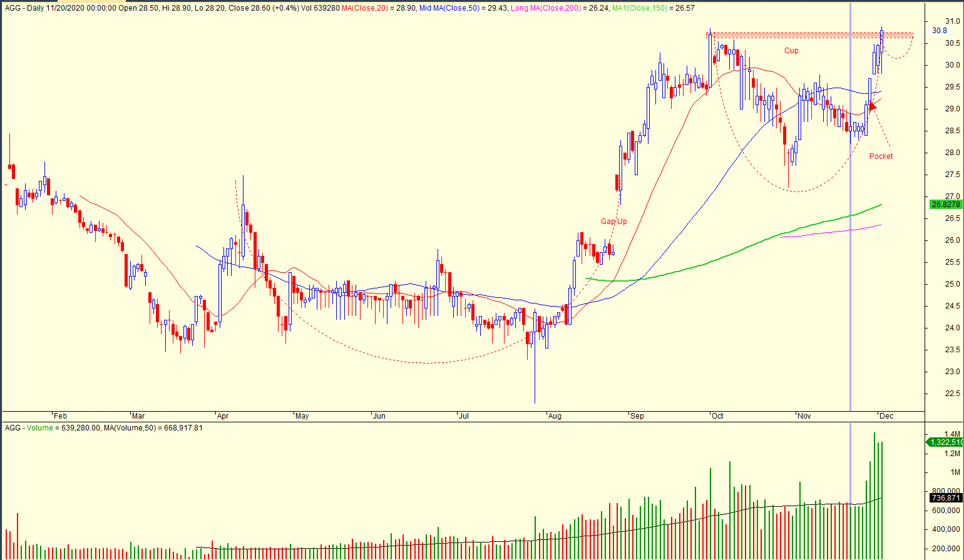This screenshot has height=560, width=964.
Task: Click the AGG symbol in the chart header
Action: pyautogui.click(x=13, y=8)
